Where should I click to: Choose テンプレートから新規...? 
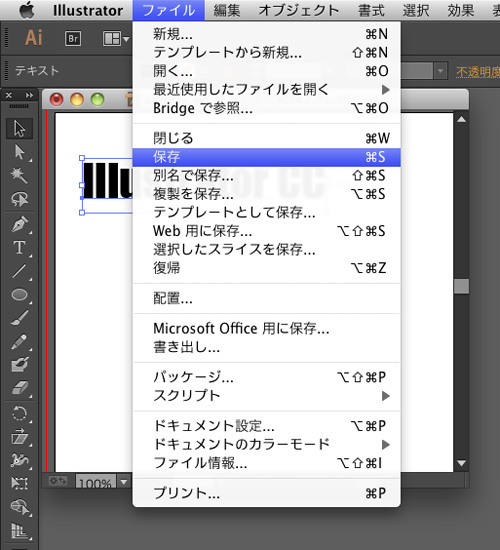(x=266, y=53)
